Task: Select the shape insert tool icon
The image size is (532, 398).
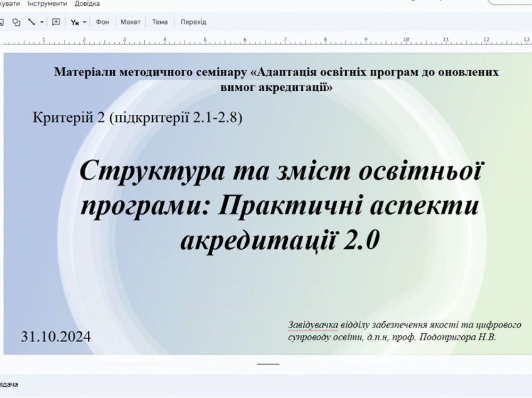Action: pyautogui.click(x=16, y=22)
